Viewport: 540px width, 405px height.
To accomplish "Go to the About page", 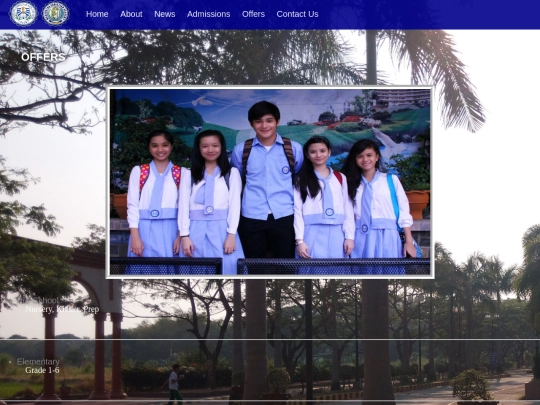I will [x=131, y=14].
